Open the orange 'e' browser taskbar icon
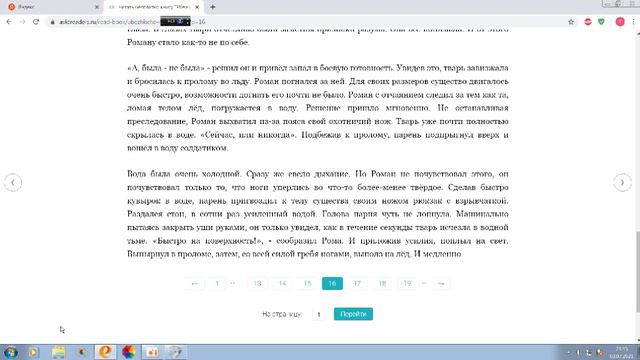640x360 pixels. tap(105, 352)
